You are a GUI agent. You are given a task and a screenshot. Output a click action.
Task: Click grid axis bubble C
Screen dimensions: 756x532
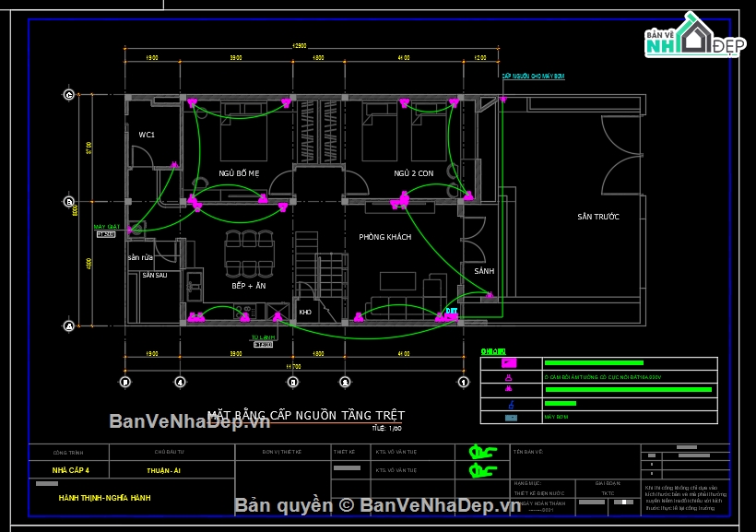click(x=69, y=95)
